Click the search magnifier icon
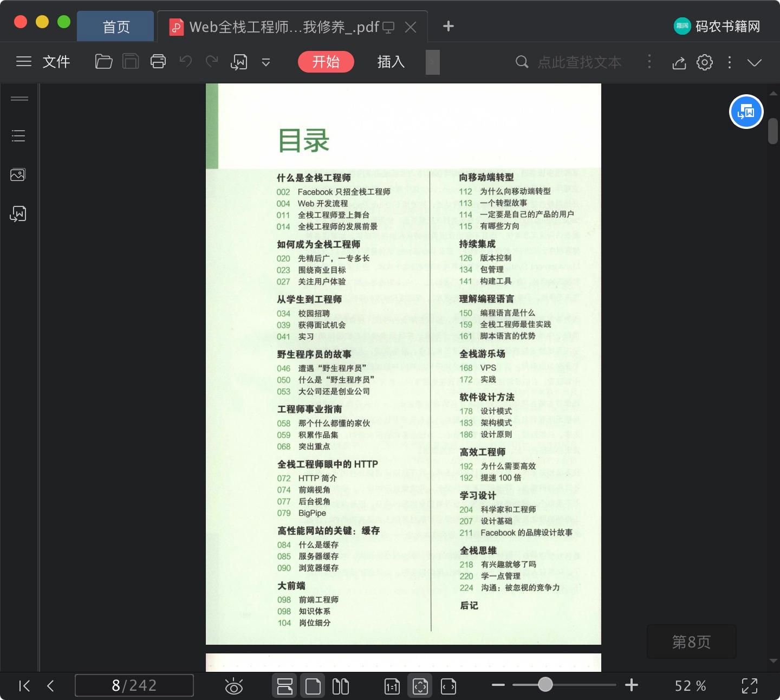Screen dimensions: 780x700 pos(522,62)
